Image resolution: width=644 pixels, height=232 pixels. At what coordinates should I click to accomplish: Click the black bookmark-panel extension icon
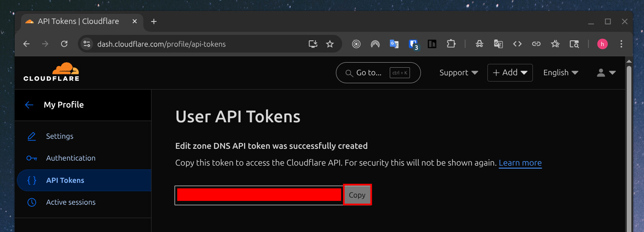[432, 44]
